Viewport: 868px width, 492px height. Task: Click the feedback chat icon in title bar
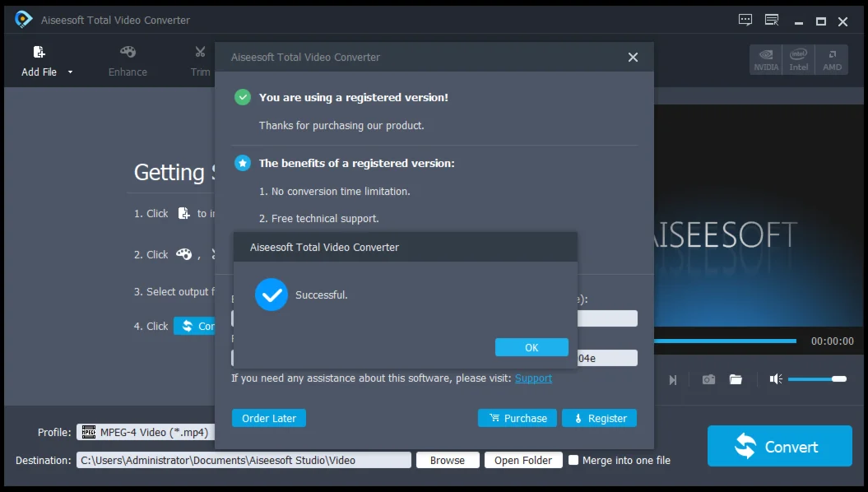[x=745, y=21]
